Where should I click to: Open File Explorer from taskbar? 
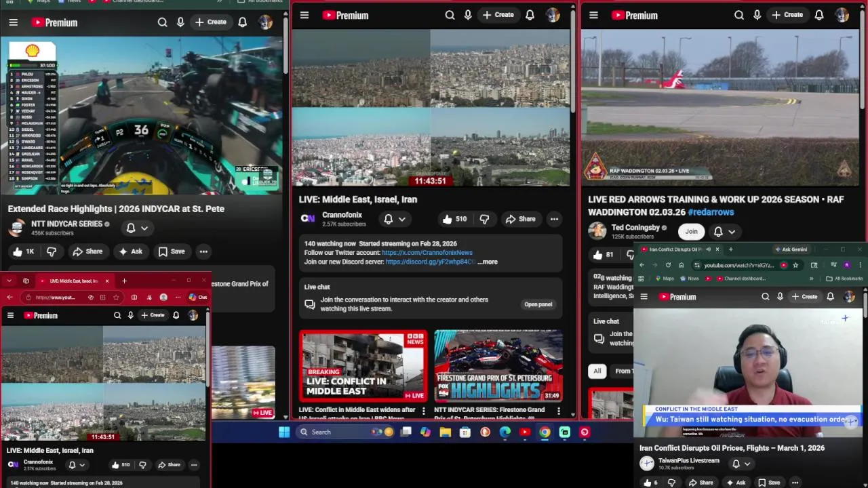(445, 432)
